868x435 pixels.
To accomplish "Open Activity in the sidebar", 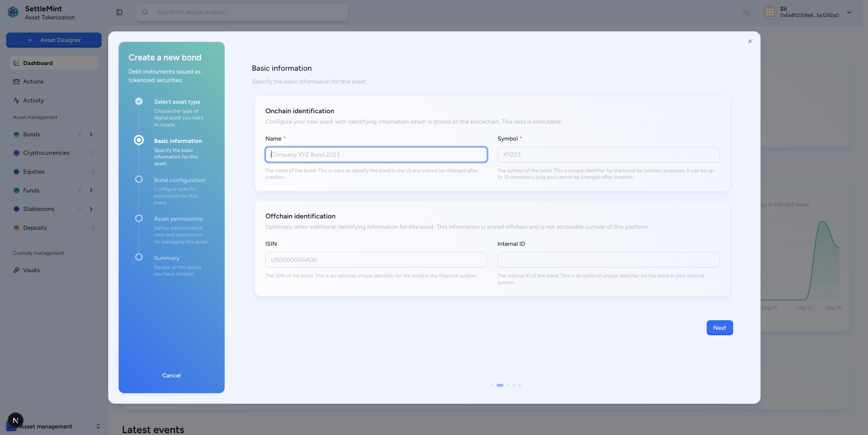I will (33, 100).
